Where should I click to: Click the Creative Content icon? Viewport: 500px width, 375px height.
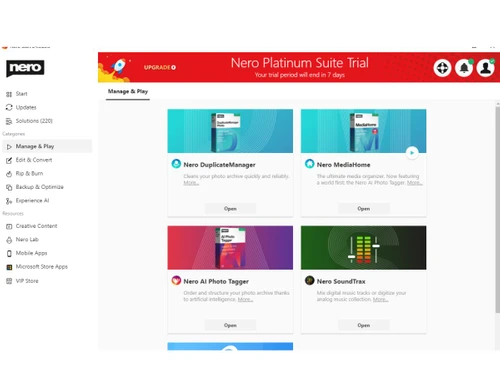9,226
